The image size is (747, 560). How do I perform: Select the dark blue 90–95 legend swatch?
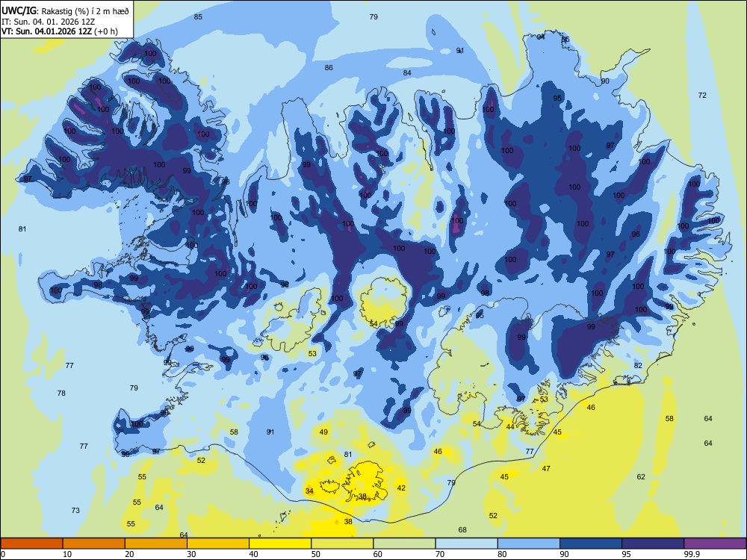[x=591, y=544]
